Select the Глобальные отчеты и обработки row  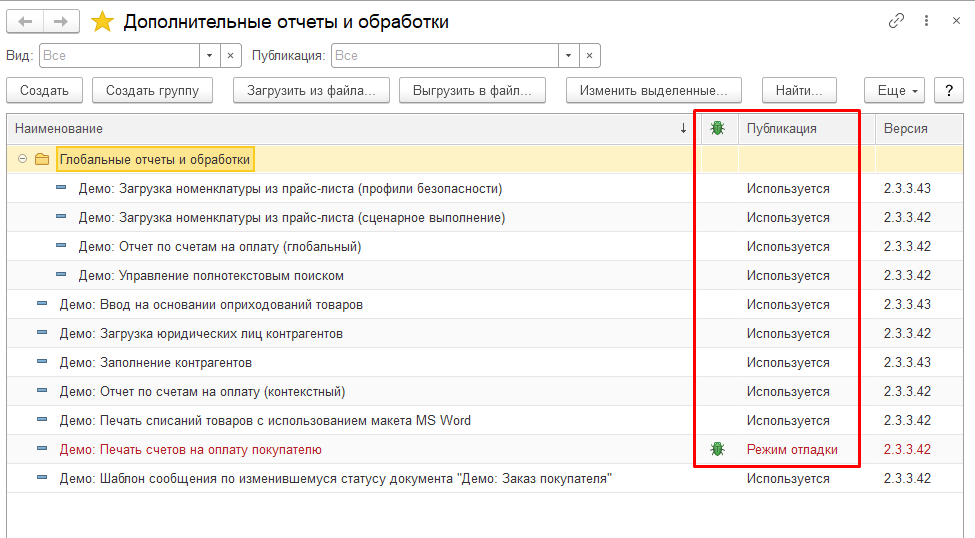tap(485, 159)
